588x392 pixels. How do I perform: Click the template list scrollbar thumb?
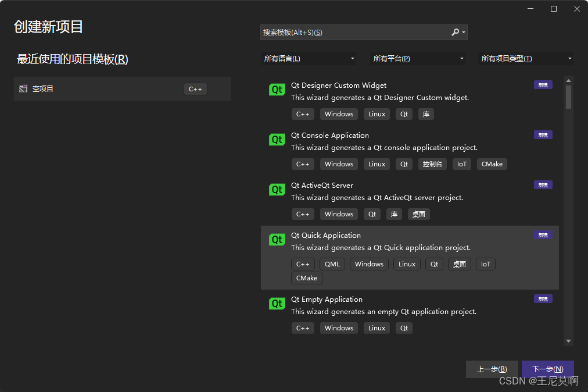568,97
